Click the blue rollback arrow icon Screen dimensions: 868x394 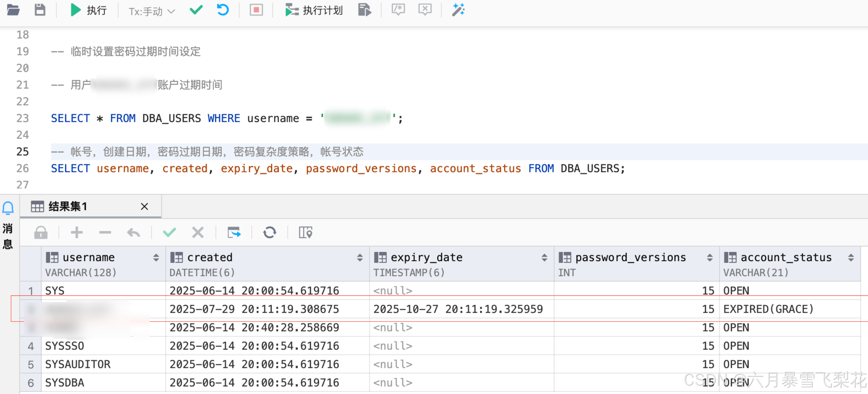[223, 10]
